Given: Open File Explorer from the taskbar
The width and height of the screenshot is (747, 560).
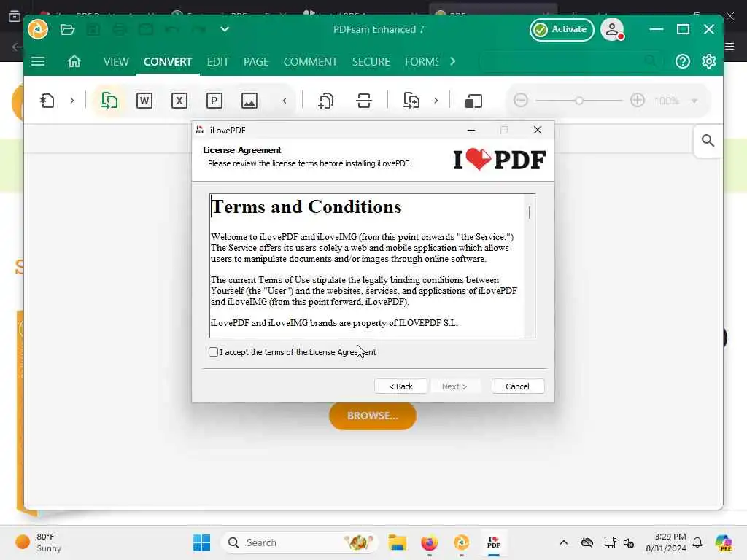Looking at the screenshot, I should 397,542.
